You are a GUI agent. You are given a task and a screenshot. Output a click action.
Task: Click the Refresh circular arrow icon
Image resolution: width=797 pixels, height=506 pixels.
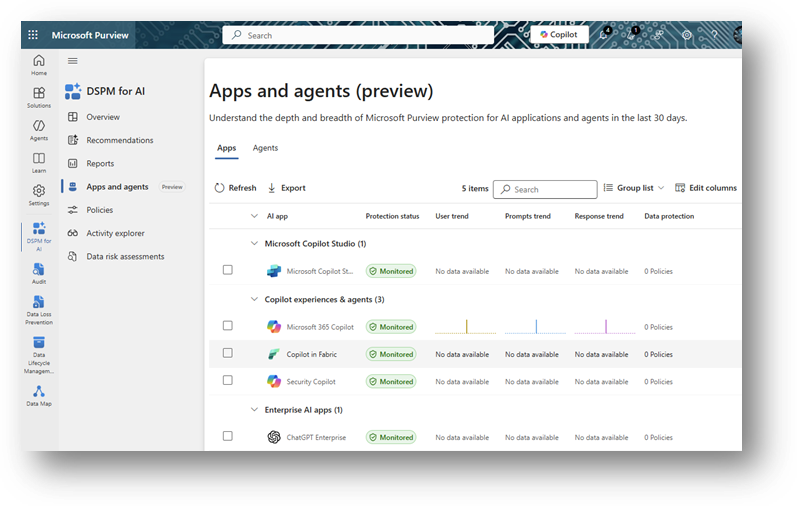[x=219, y=188]
